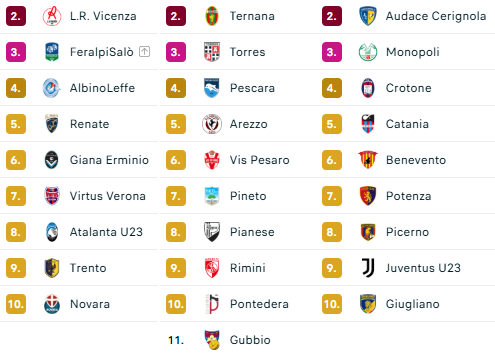The width and height of the screenshot is (495, 361).
Task: Click the Pescara dolphin crest
Action: pyautogui.click(x=212, y=88)
